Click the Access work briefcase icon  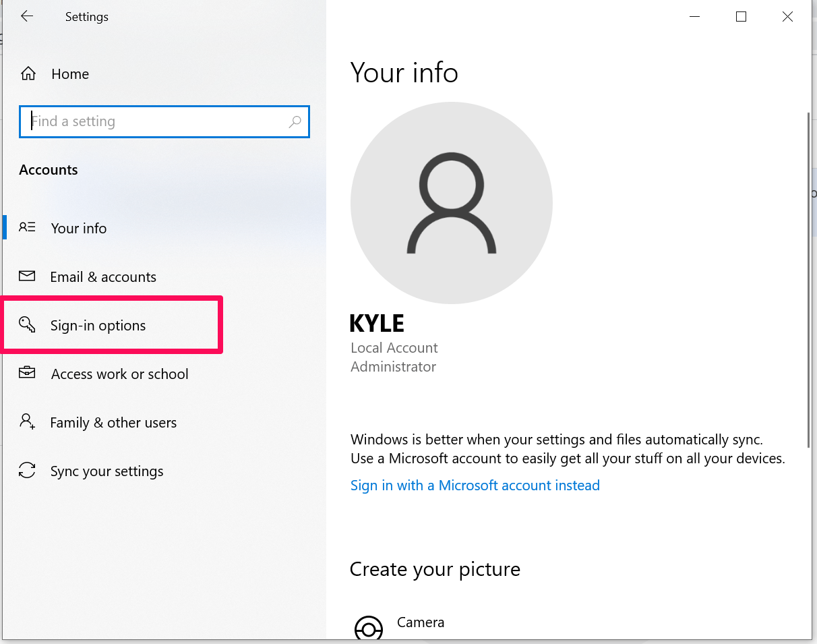tap(27, 374)
